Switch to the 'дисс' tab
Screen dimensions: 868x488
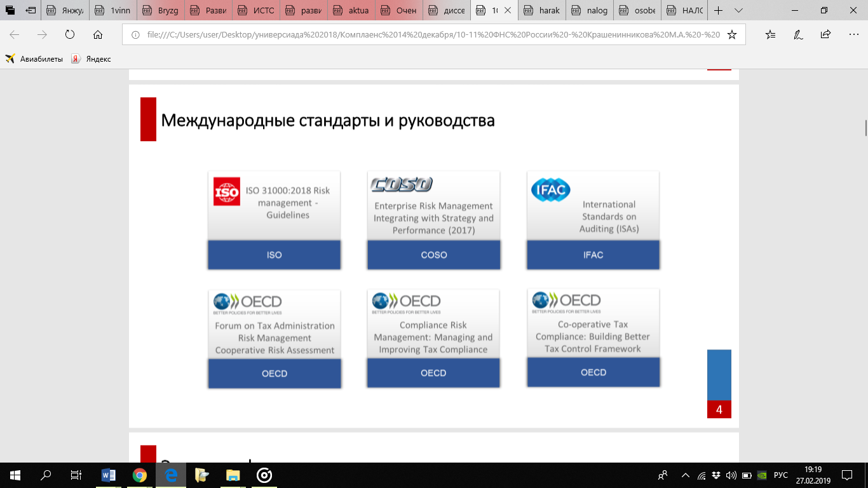(447, 11)
